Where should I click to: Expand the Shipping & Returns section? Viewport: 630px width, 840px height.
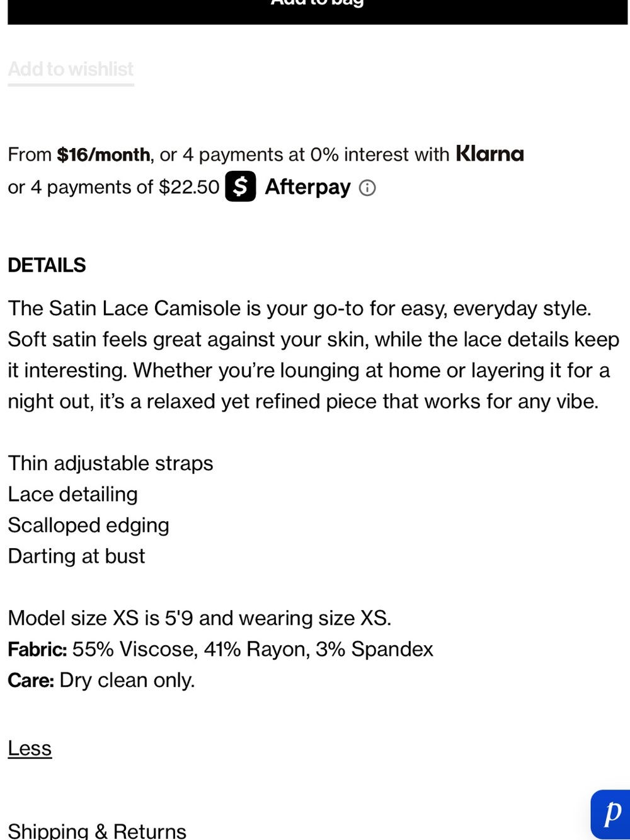pos(97,830)
